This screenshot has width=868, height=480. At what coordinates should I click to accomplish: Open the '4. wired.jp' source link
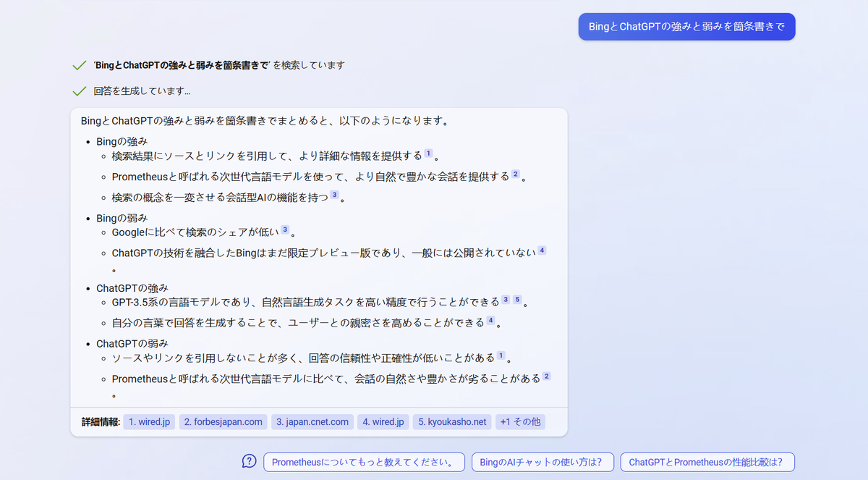[383, 421]
